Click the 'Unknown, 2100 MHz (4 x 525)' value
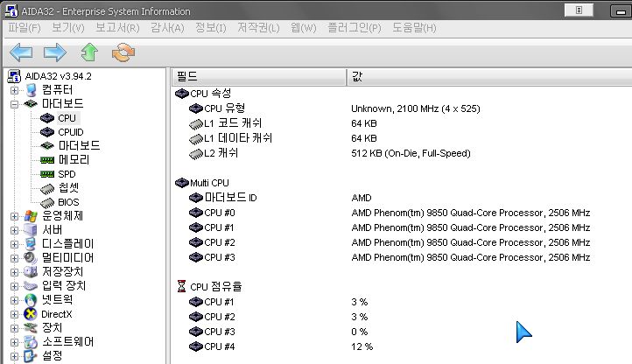Screen dimensions: 632x364 pyautogui.click(x=416, y=108)
